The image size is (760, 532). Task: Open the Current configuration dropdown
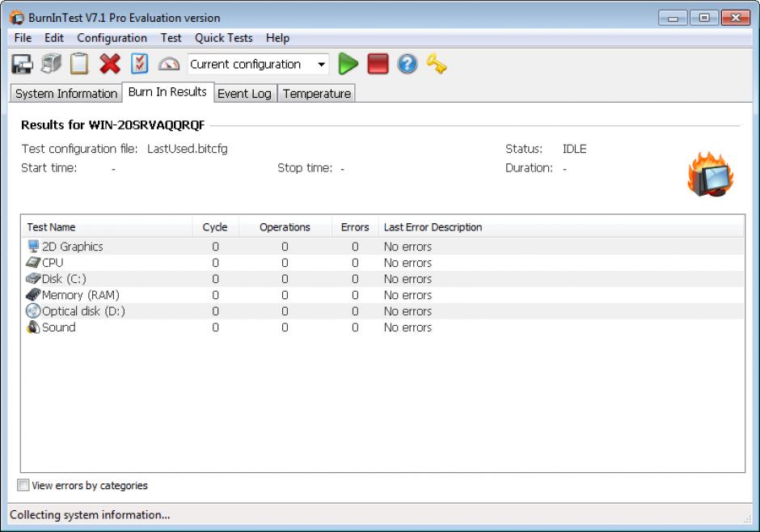point(259,64)
